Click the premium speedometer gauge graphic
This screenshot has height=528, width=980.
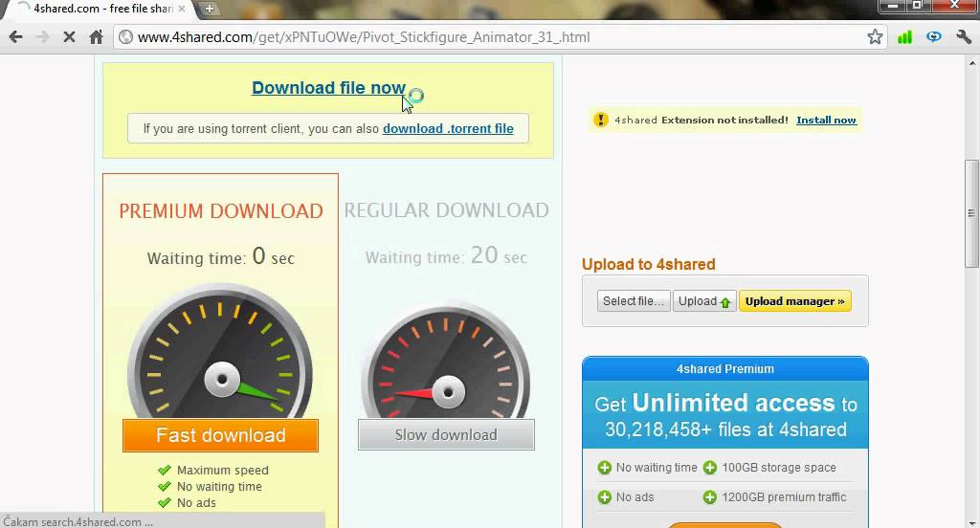pos(220,351)
